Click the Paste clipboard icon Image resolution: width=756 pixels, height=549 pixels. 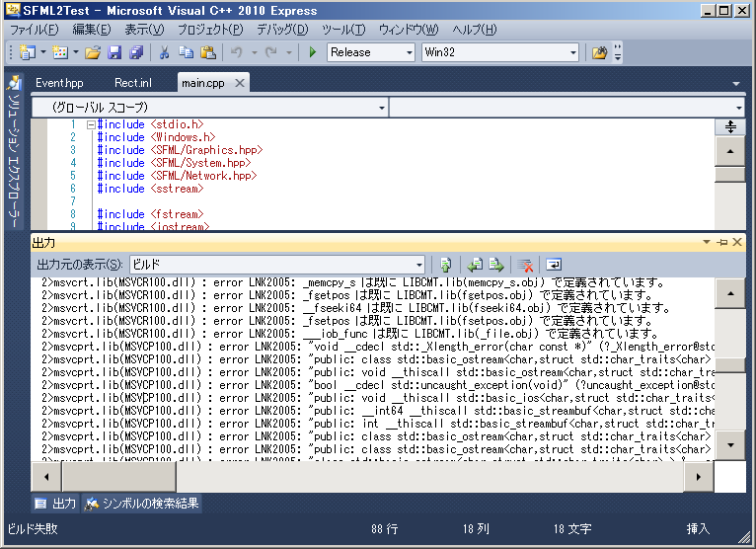pyautogui.click(x=208, y=52)
